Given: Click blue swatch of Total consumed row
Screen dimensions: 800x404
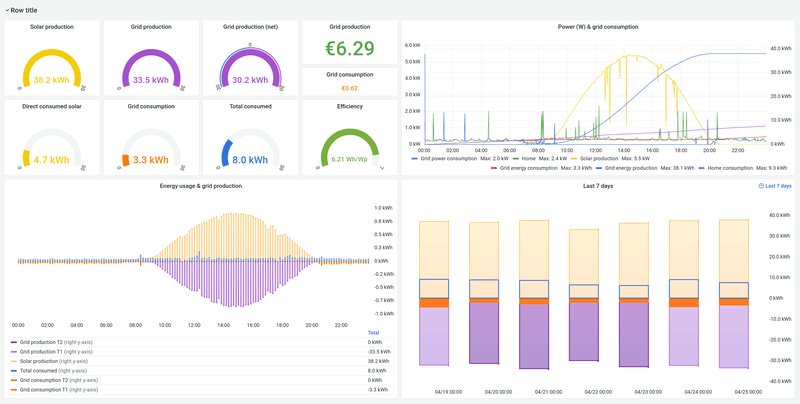Looking at the screenshot, I should tap(14, 371).
